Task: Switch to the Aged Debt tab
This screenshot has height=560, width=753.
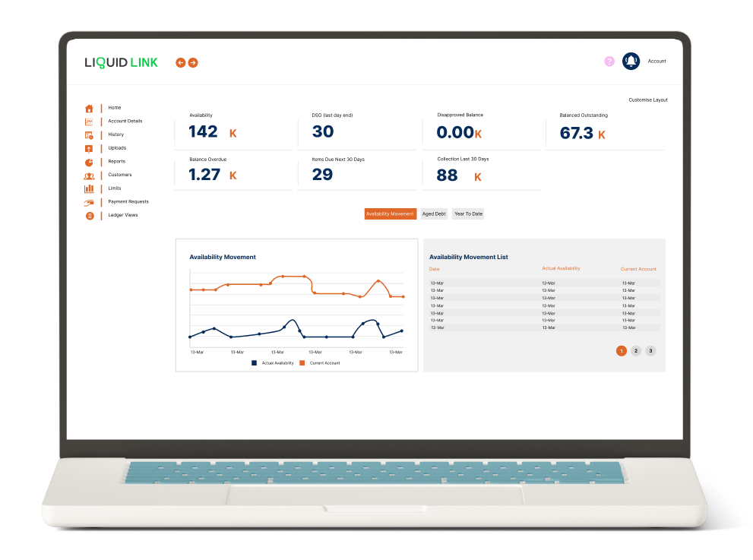Action: click(x=433, y=214)
